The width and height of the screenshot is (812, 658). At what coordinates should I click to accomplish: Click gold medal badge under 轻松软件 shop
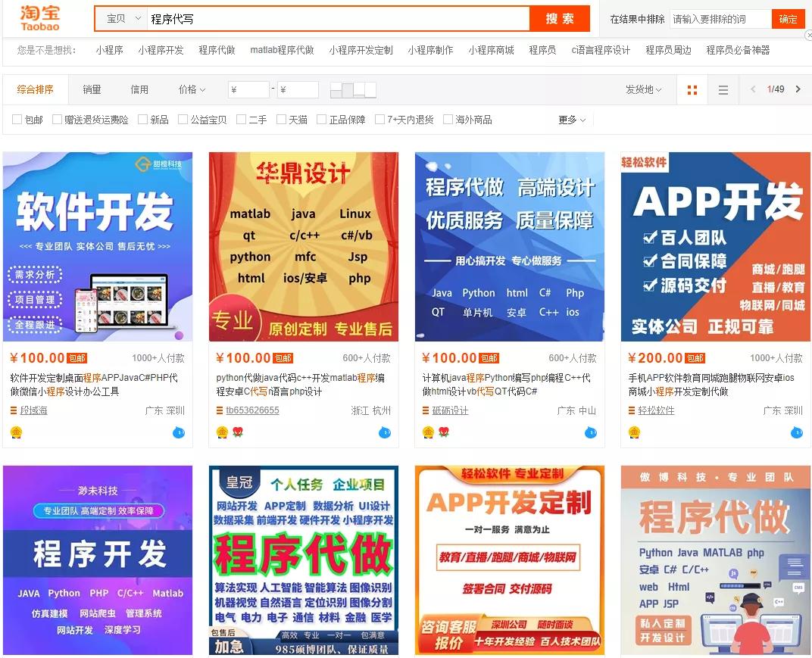click(635, 432)
